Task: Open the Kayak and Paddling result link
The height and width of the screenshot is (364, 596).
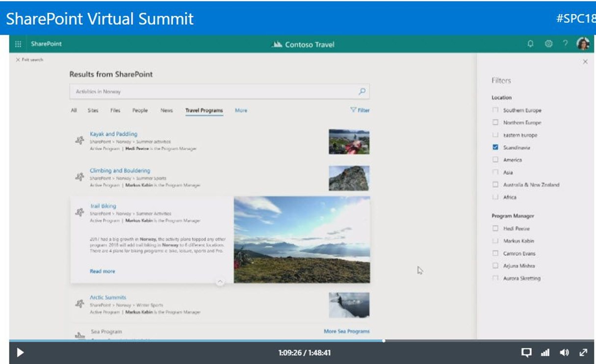Action: [x=113, y=134]
